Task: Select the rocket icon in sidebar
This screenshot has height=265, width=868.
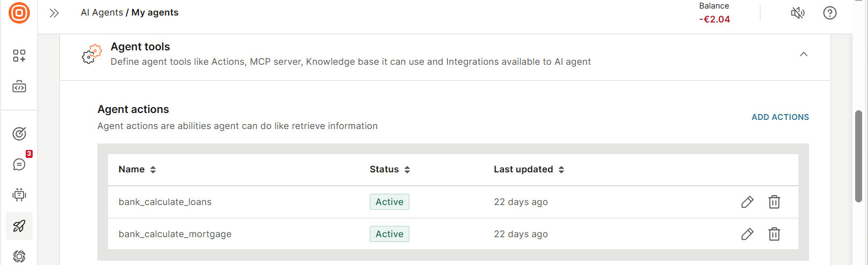Action: click(x=19, y=226)
